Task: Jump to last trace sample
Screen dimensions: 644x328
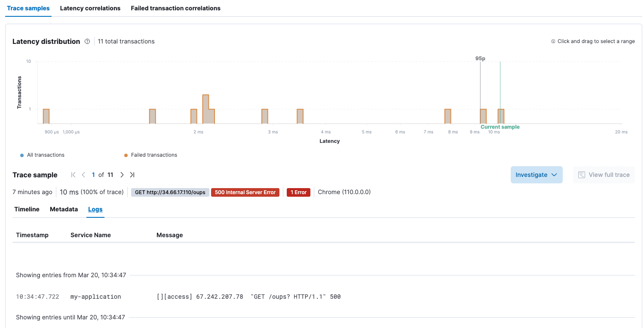Action: pyautogui.click(x=132, y=175)
